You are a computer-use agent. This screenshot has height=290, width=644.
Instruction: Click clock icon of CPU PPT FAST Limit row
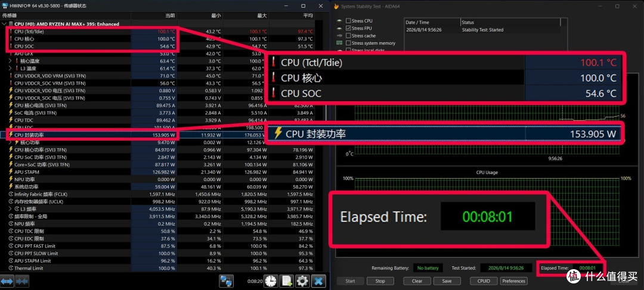tap(11, 246)
